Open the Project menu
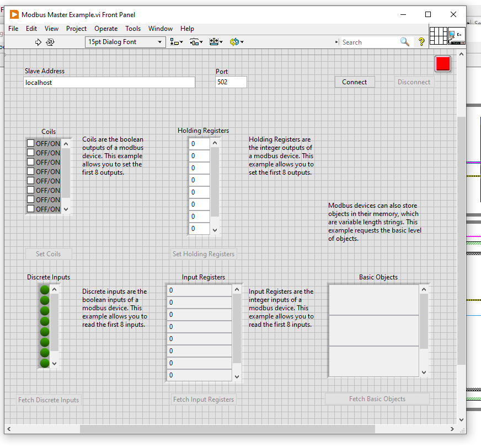Image resolution: width=481 pixels, height=448 pixels. point(76,29)
